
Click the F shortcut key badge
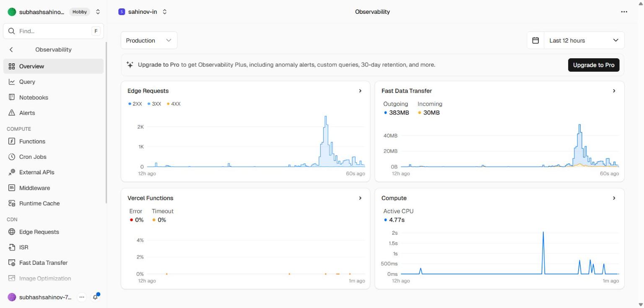[96, 31]
